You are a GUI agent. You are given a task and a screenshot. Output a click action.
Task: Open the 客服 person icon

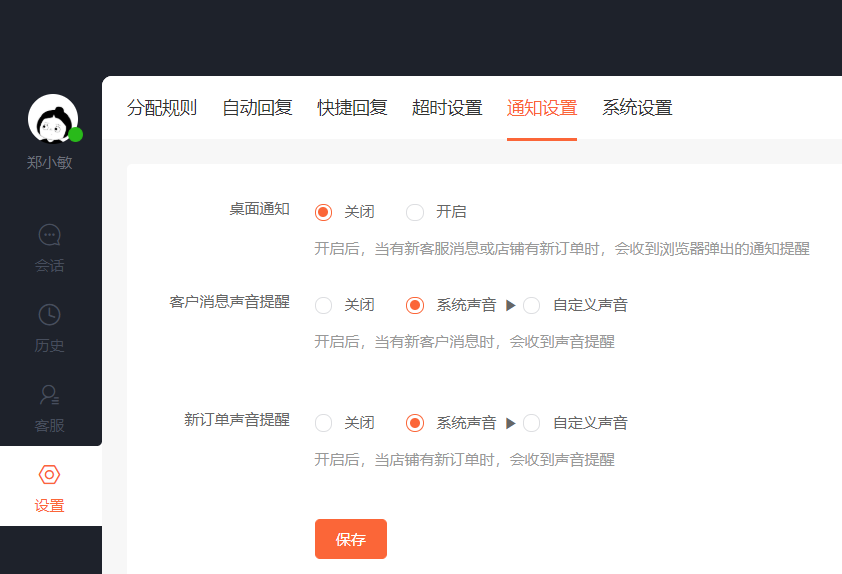coord(49,395)
